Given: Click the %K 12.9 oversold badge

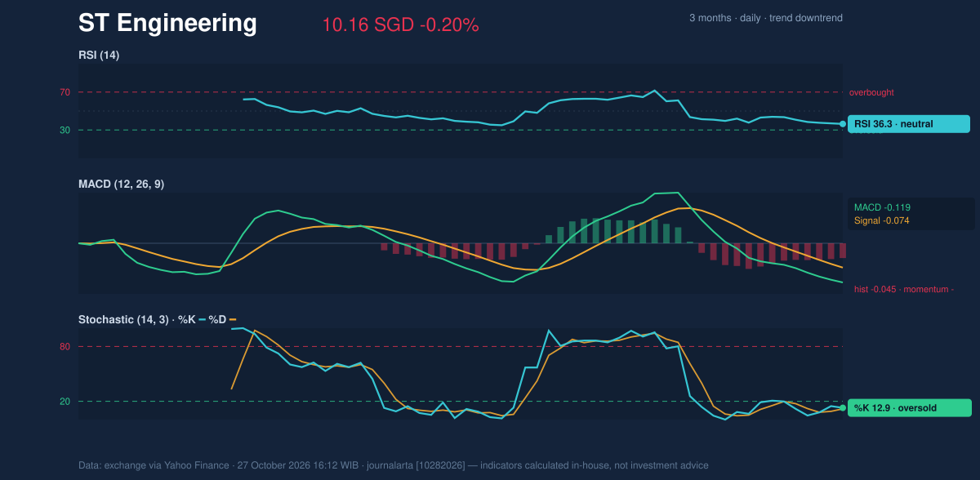Looking at the screenshot, I should pyautogui.click(x=909, y=408).
